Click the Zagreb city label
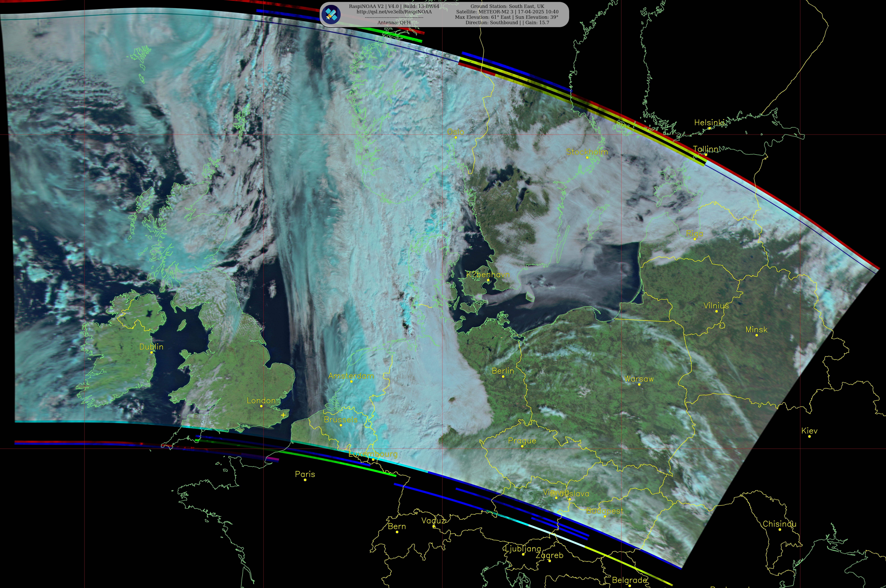886x588 pixels. click(549, 555)
